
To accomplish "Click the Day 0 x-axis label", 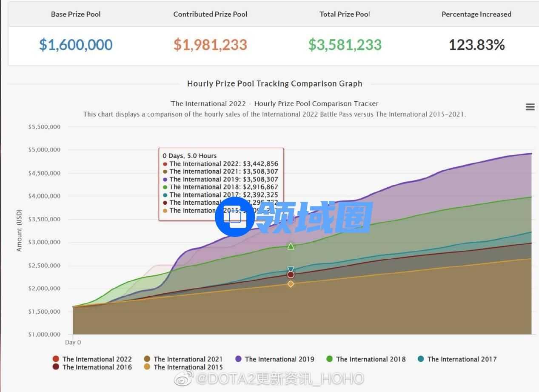I will pos(73,342).
